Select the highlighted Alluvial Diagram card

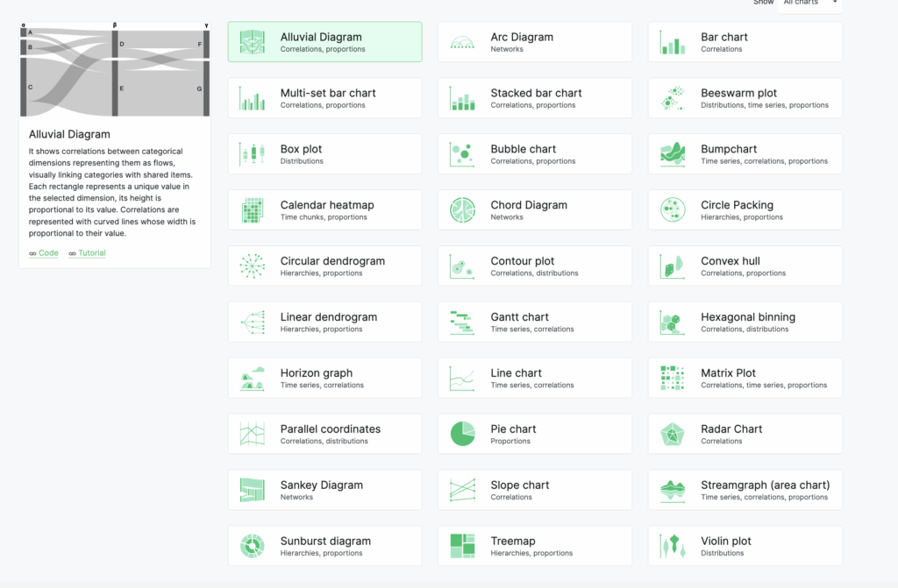coord(324,42)
